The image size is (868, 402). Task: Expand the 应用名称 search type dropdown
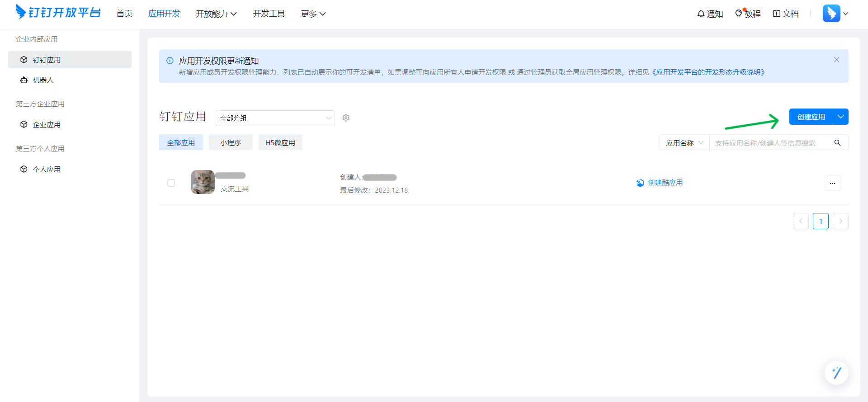[684, 143]
